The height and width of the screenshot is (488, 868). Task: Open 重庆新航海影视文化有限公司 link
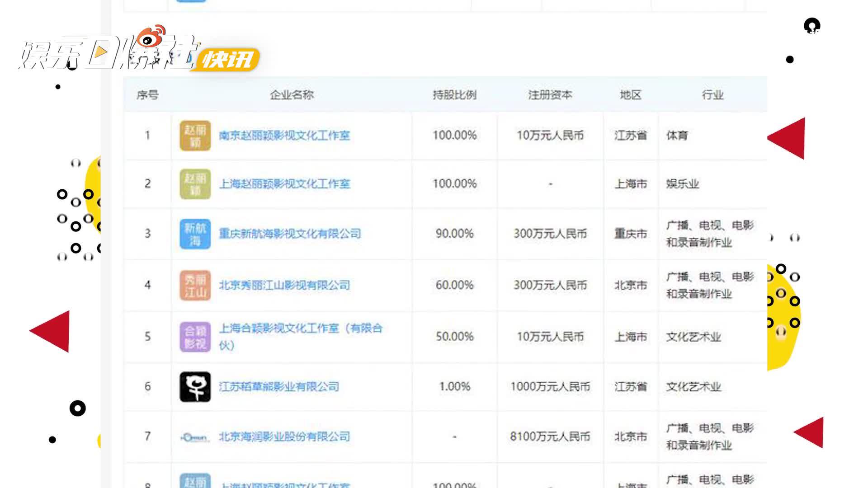pyautogui.click(x=290, y=234)
